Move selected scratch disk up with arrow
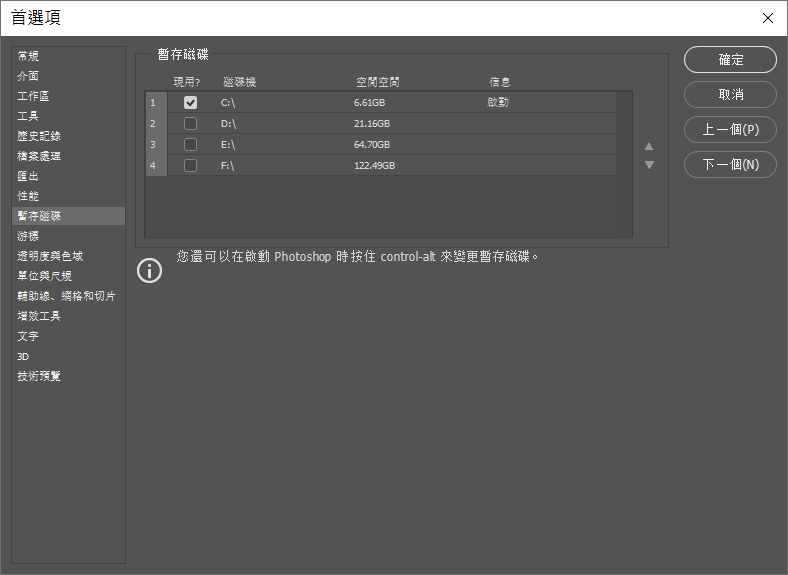The height and width of the screenshot is (575, 788). pyautogui.click(x=649, y=146)
